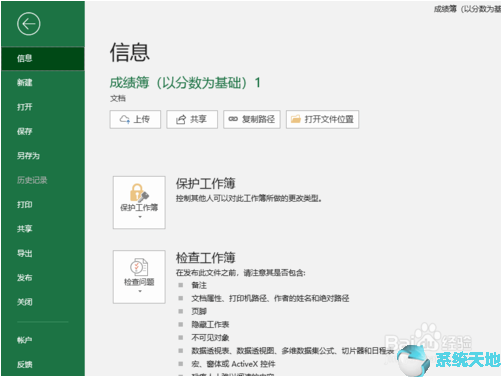Click the 不可见对象 list item
The width and height of the screenshot is (502, 377).
(210, 338)
